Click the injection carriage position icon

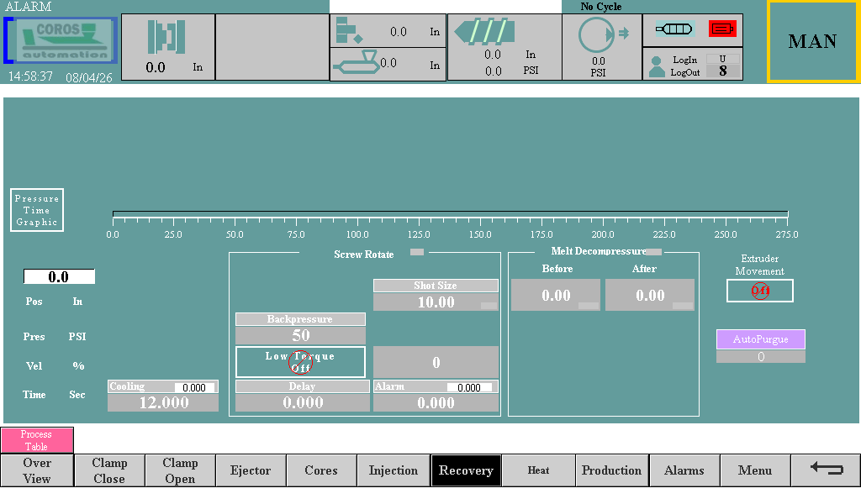pyautogui.click(x=355, y=62)
